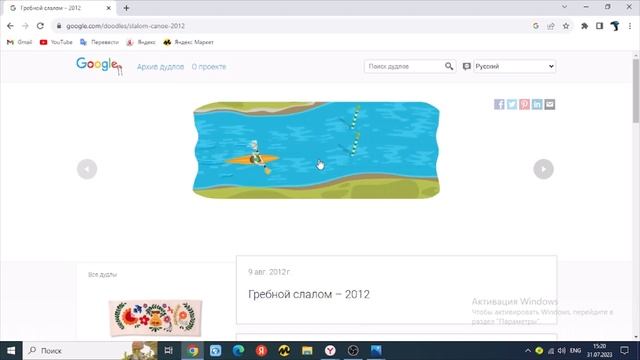Open Windows Start menu
Screen dimensions: 640x360
point(11,351)
